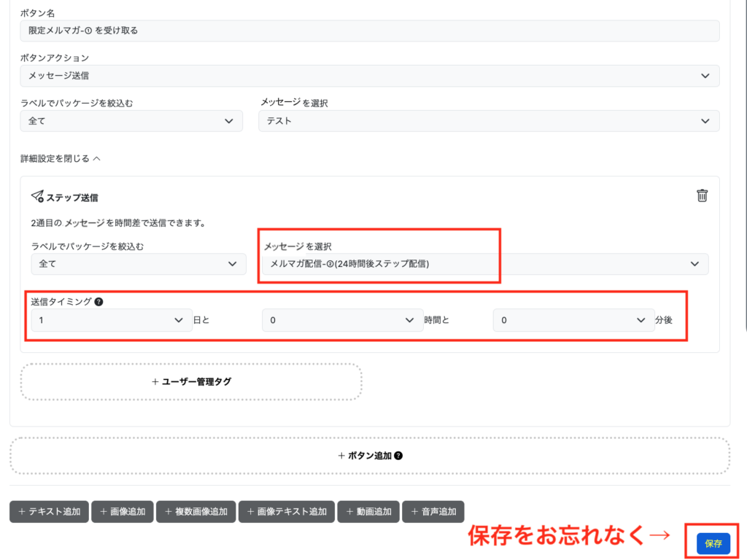
Task: Collapse the 詳細設定を閉じる section
Action: (x=61, y=158)
